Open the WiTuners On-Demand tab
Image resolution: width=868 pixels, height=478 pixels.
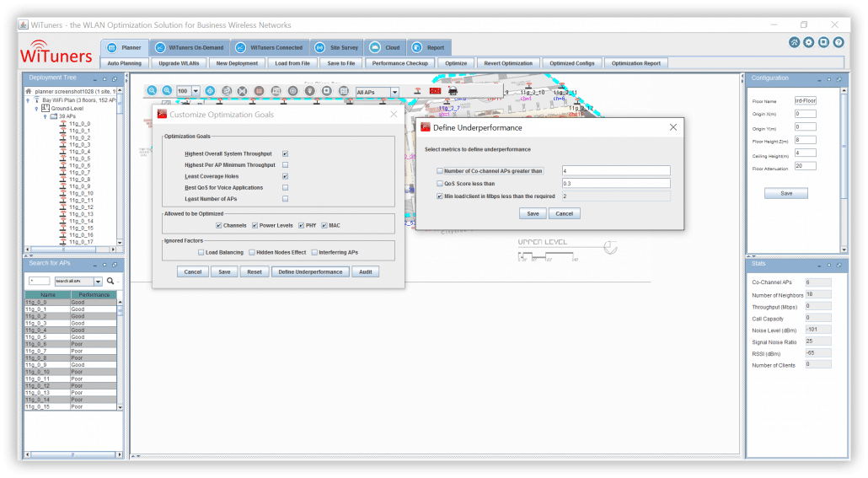tap(190, 48)
